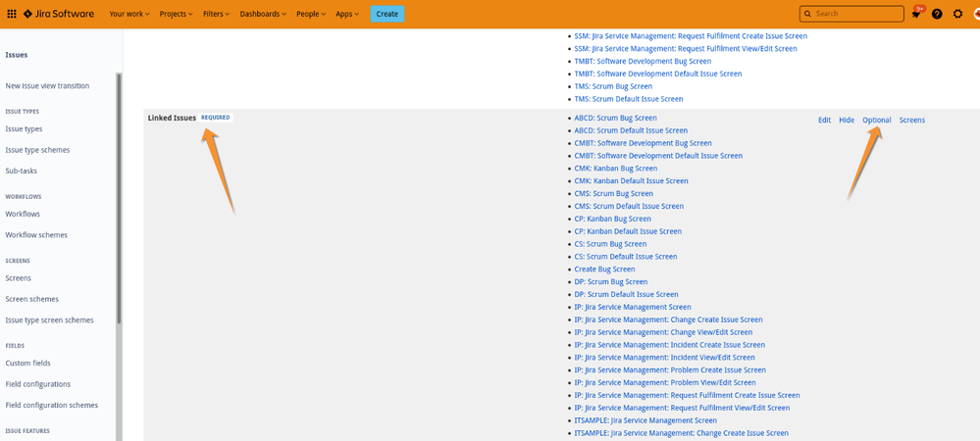980x441 pixels.
Task: Expand the People dropdown menu
Action: pos(311,14)
